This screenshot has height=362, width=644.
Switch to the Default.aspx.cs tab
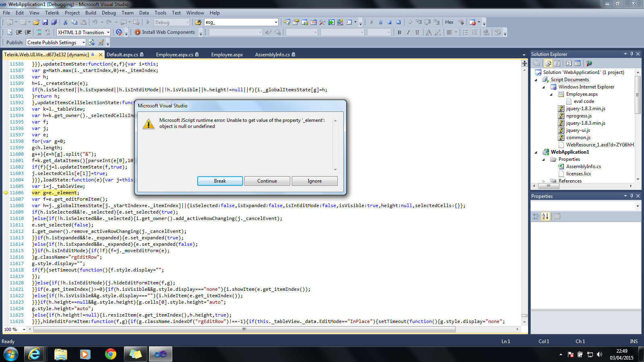click(x=125, y=54)
